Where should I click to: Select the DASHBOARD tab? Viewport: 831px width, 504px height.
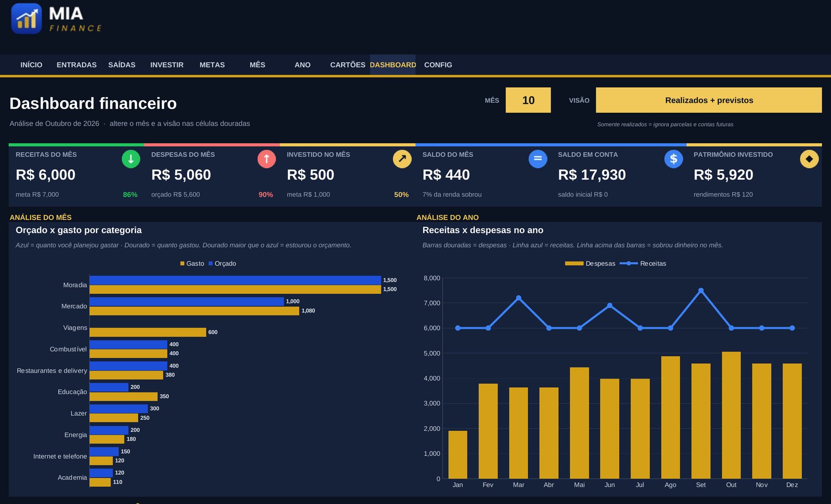click(393, 65)
